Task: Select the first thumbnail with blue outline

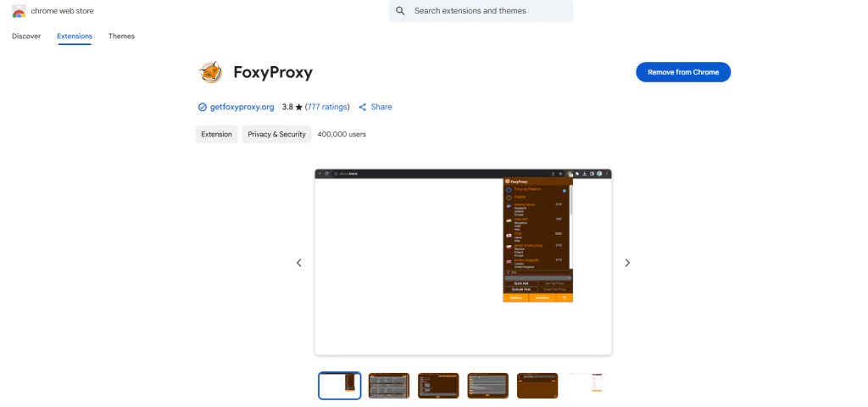Action: click(339, 386)
